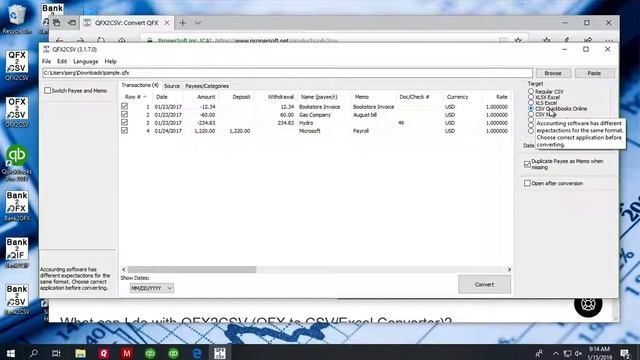Image resolution: width=640 pixels, height=360 pixels.
Task: Select the '-234.83' amount cell
Action: tap(206, 123)
